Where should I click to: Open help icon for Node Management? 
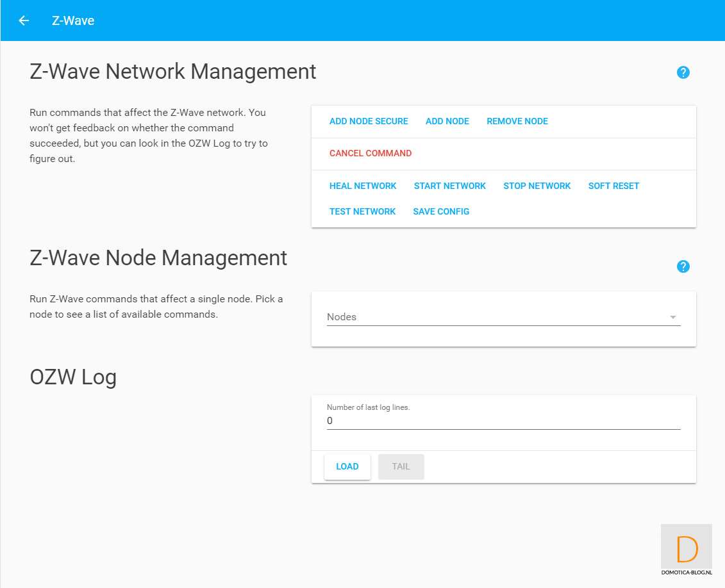pos(683,266)
